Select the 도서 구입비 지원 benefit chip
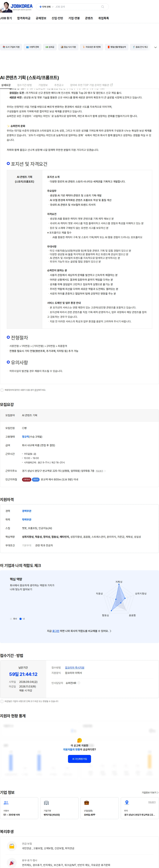 [11, 47]
